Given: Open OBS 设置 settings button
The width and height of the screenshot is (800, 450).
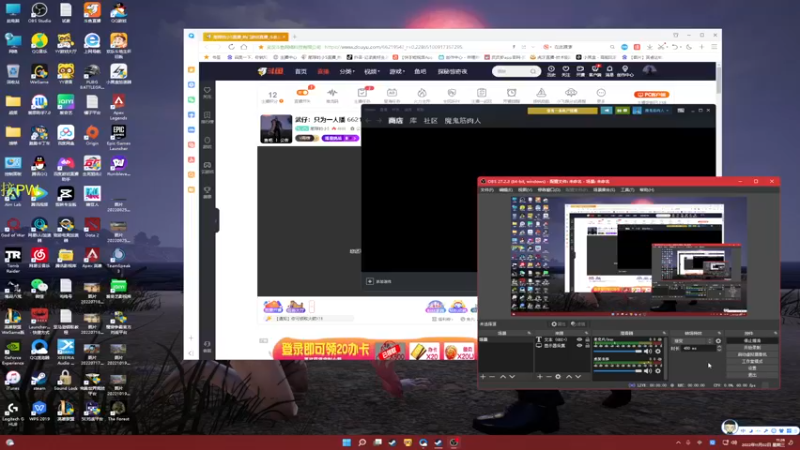Looking at the screenshot, I should point(753,368).
